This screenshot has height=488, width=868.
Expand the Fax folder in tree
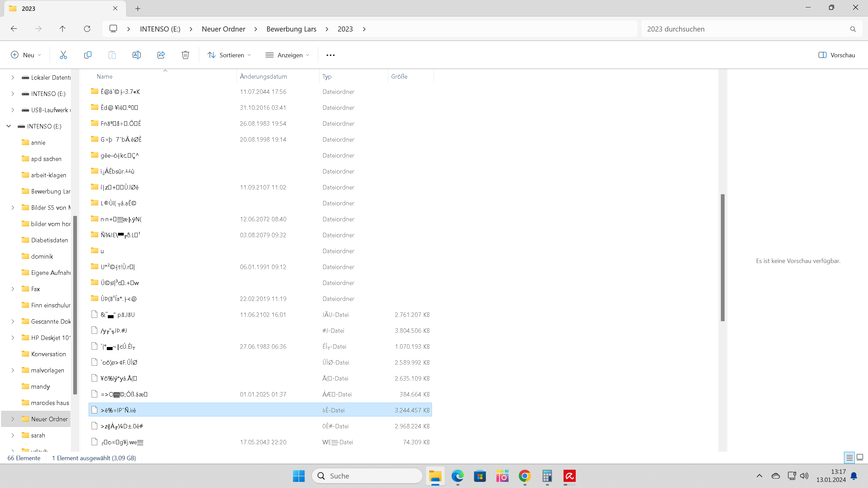point(13,289)
